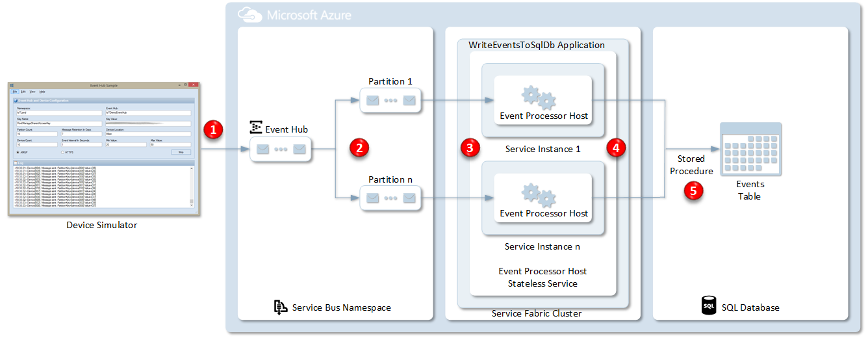868x338 pixels.
Task: Click the 'WriteEventsToSqlDb Application' label
Action: click(537, 45)
